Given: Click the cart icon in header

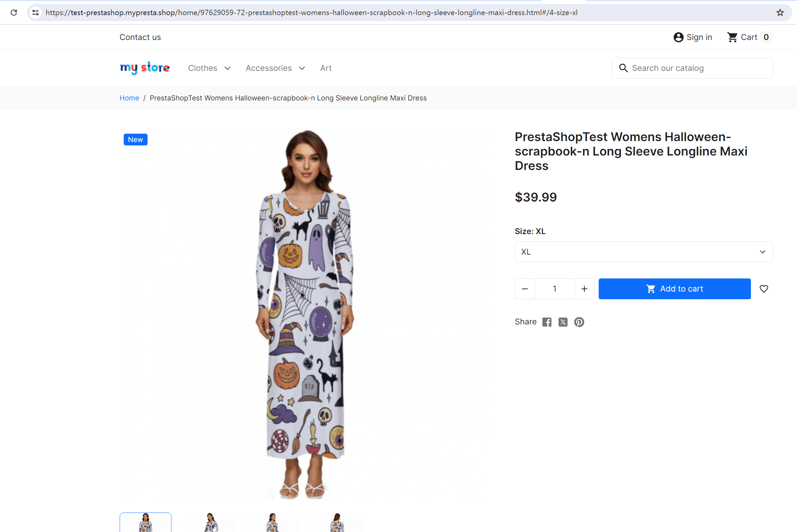Looking at the screenshot, I should click(733, 37).
